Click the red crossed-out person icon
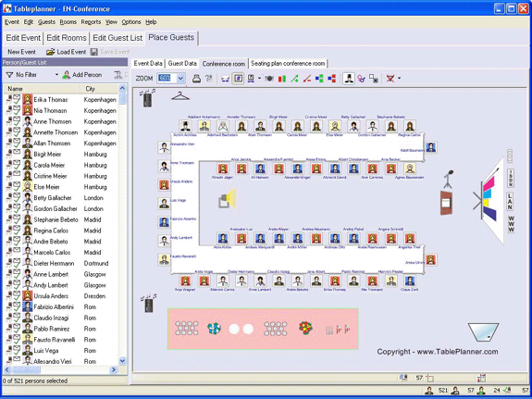The image size is (532, 399). (x=390, y=79)
